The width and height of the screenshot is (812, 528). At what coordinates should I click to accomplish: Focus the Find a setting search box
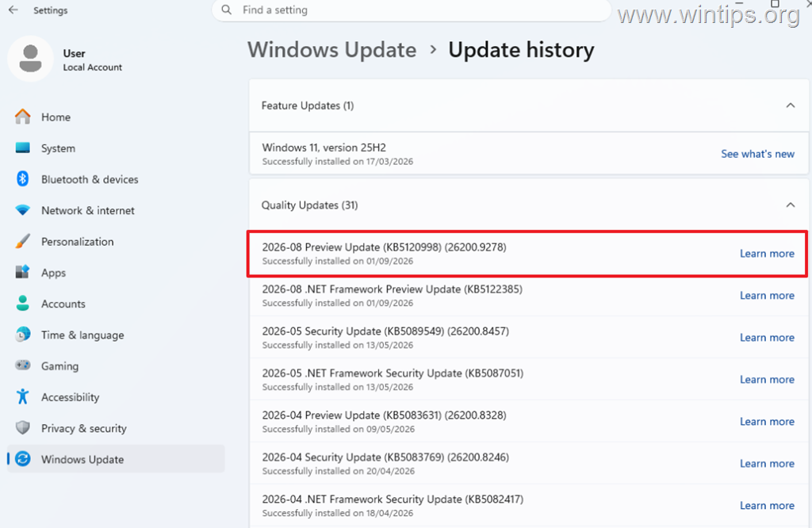[412, 10]
